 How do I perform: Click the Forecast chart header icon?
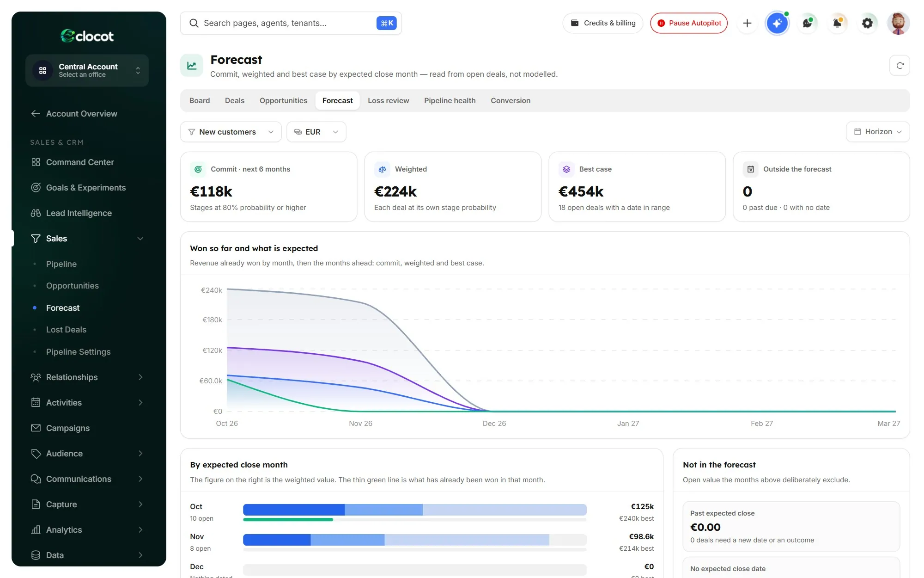(192, 66)
